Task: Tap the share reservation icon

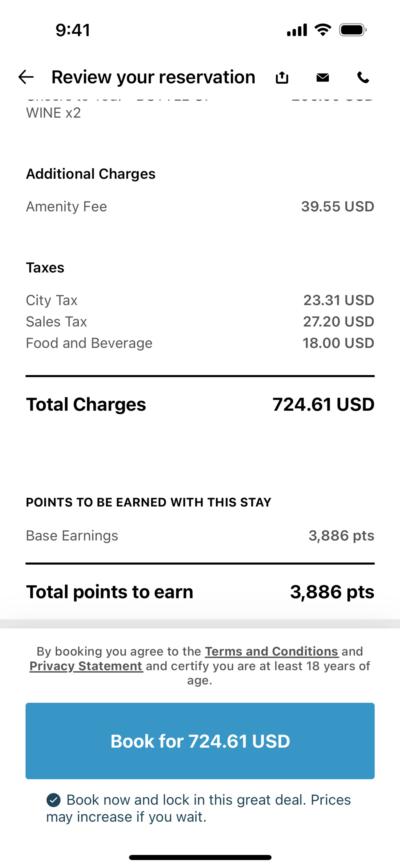Action: tap(282, 78)
